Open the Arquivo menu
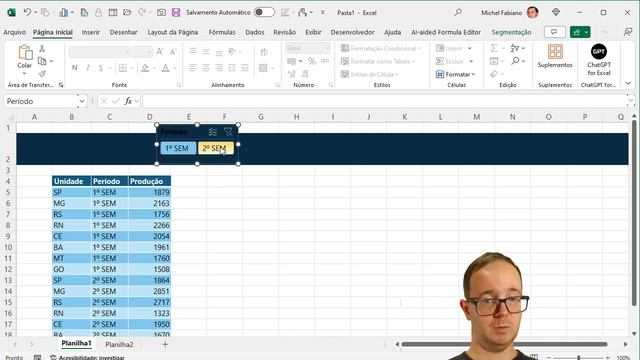Screen dimensions: 640x360 tap(15, 32)
